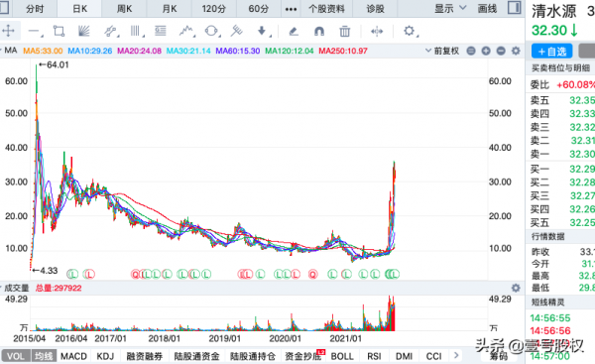Select the text annotation tool

pyautogui.click(x=161, y=31)
